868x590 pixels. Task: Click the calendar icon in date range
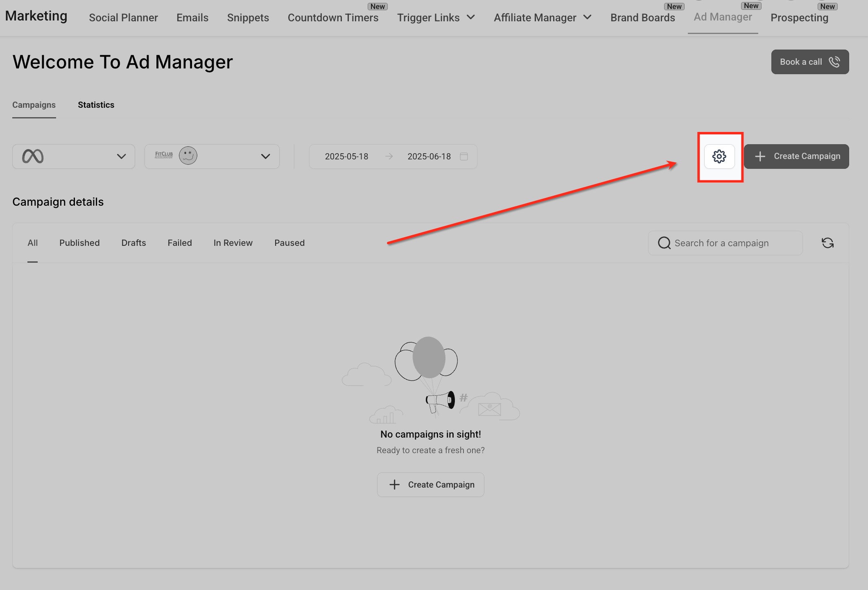[x=464, y=157]
